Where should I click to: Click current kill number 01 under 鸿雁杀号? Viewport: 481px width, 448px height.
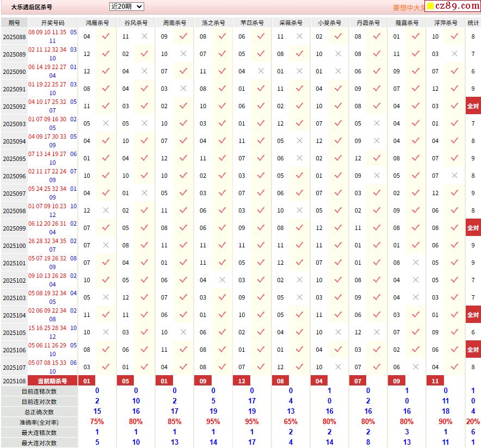click(x=87, y=381)
